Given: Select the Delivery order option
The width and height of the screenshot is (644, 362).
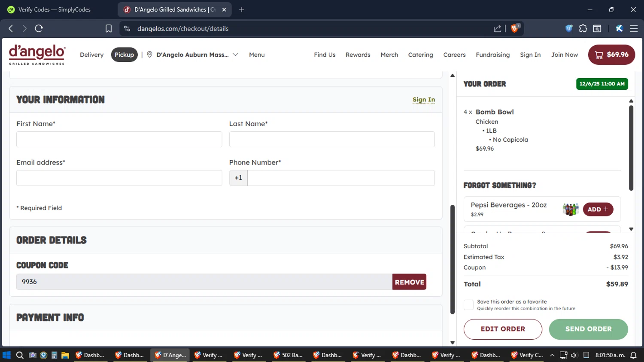Looking at the screenshot, I should pyautogui.click(x=92, y=55).
